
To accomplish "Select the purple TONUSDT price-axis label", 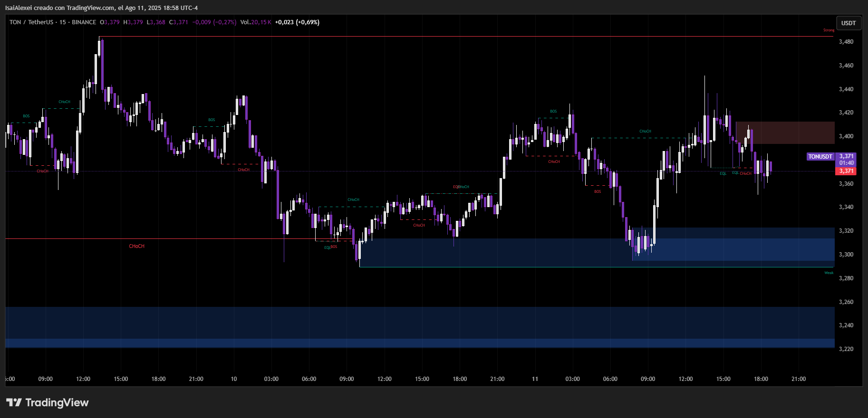I will pos(820,156).
